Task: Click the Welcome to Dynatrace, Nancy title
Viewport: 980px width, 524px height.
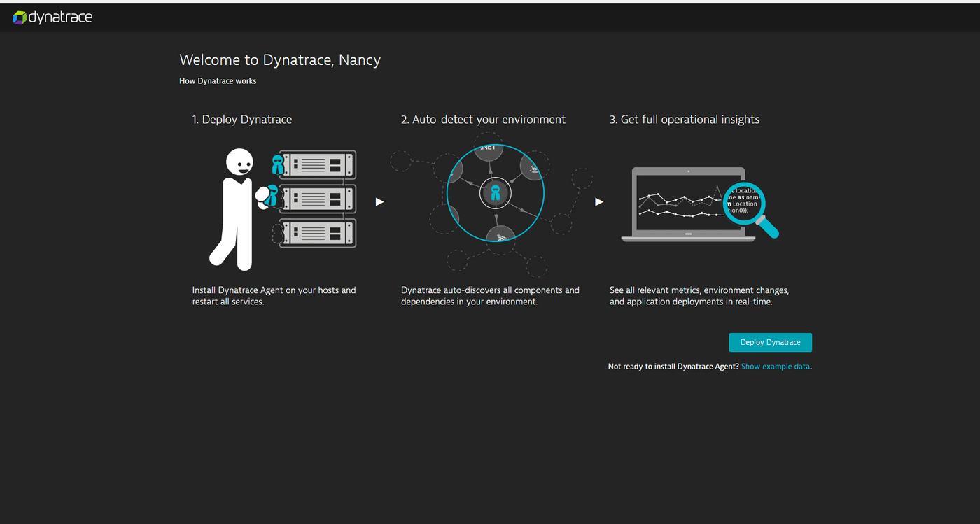Action: [x=280, y=59]
